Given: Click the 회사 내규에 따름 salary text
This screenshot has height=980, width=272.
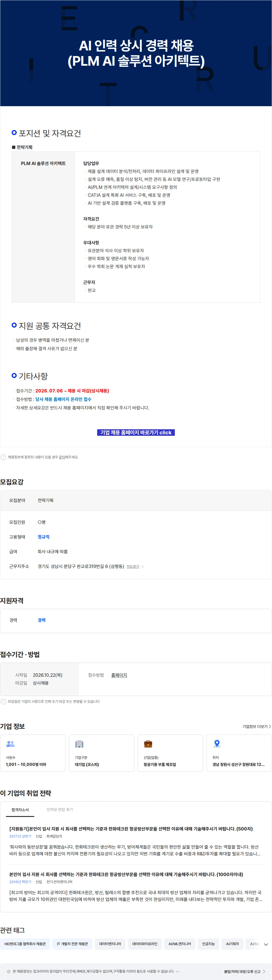Looking at the screenshot, I should [x=52, y=551].
